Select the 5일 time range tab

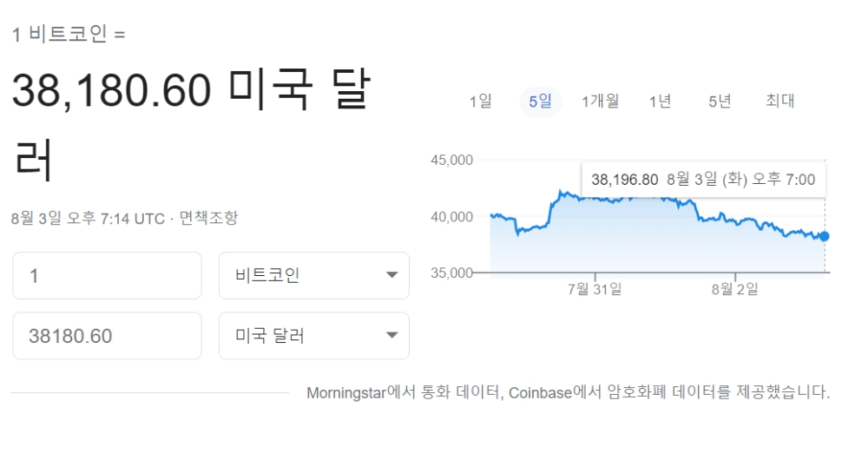click(x=540, y=102)
